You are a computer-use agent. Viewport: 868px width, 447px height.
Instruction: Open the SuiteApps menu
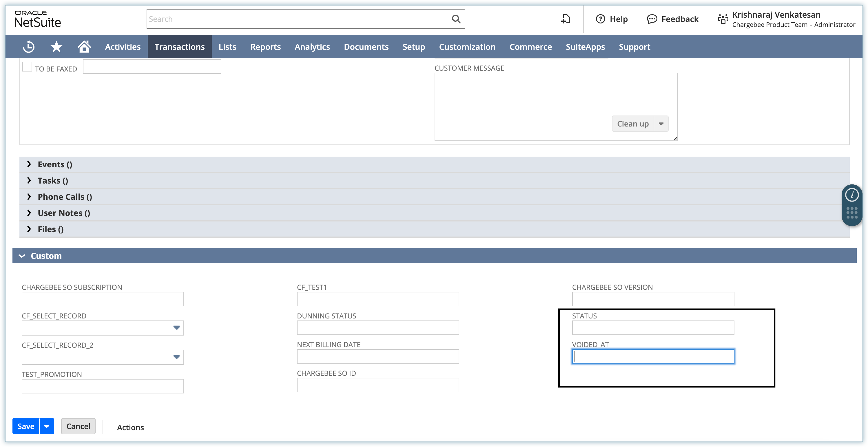point(585,47)
